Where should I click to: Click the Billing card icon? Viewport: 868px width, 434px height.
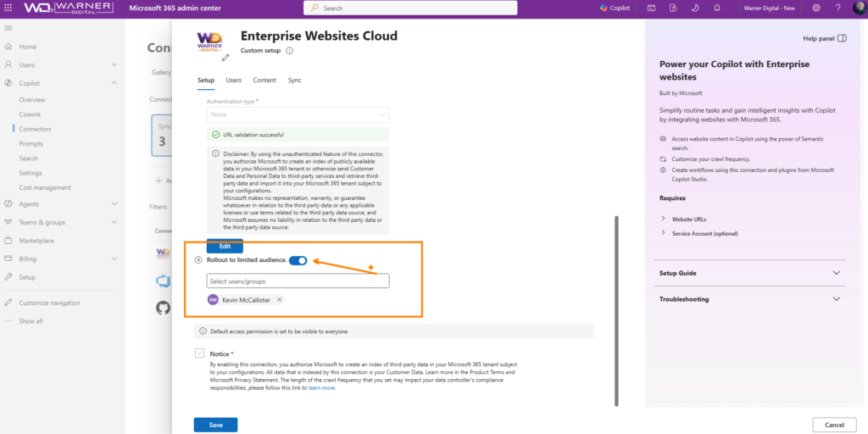pyautogui.click(x=8, y=259)
